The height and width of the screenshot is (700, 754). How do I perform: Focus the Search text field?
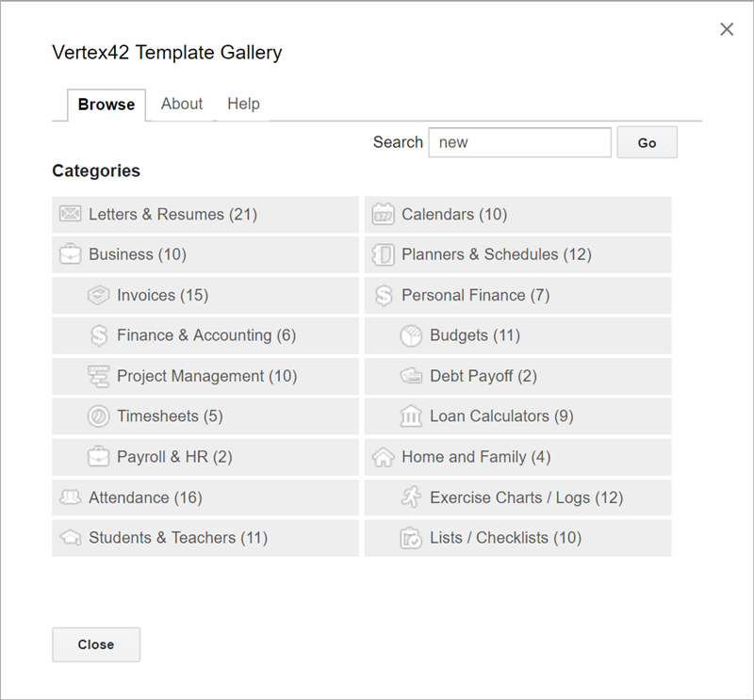click(x=519, y=142)
